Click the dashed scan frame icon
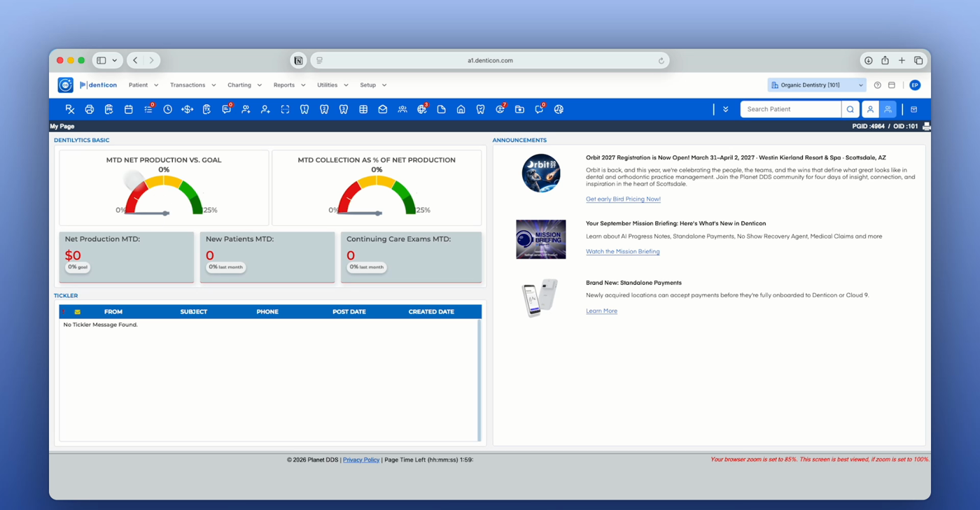The height and width of the screenshot is (510, 980). (x=285, y=109)
